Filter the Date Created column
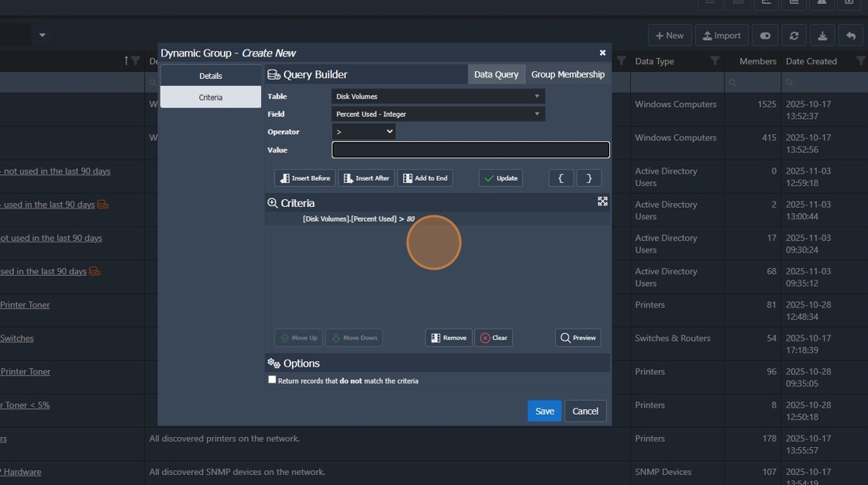The height and width of the screenshot is (485, 868). point(861,61)
